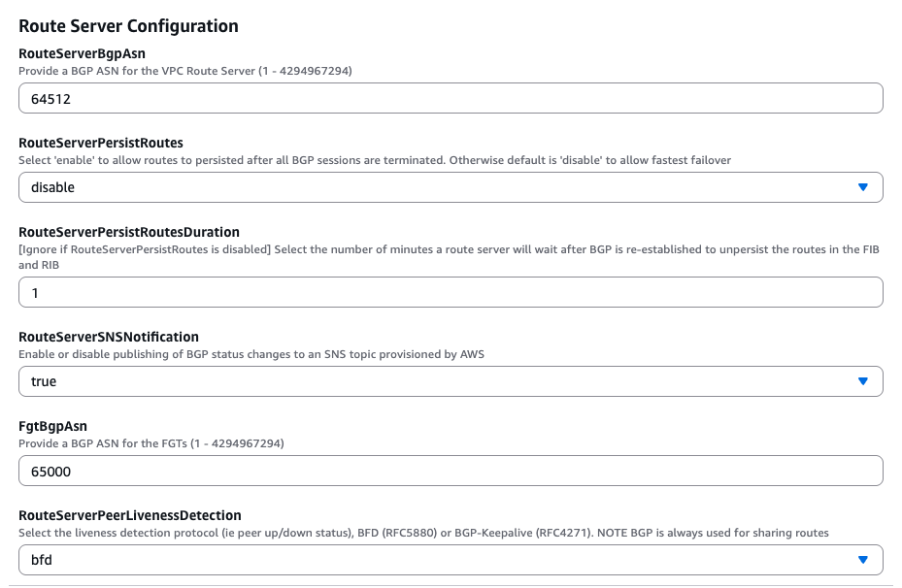The height and width of the screenshot is (588, 902).
Task: Click the FgtBgpAsn label
Action: [x=53, y=426]
